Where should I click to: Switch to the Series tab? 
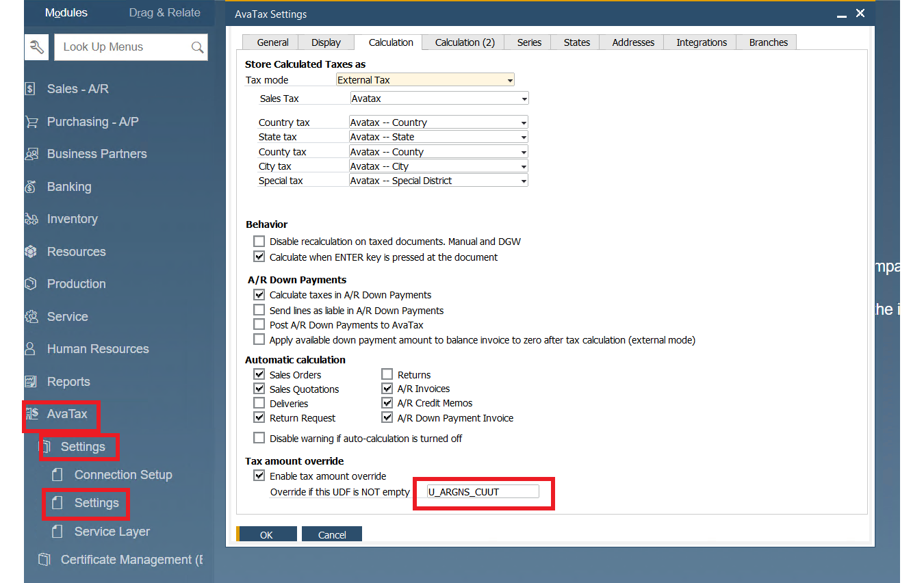click(529, 42)
